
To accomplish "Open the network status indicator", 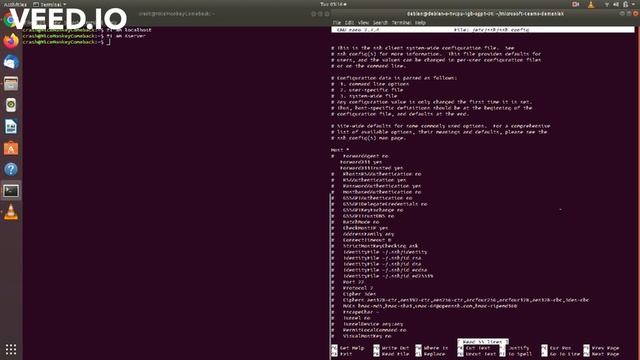I will coord(607,4).
